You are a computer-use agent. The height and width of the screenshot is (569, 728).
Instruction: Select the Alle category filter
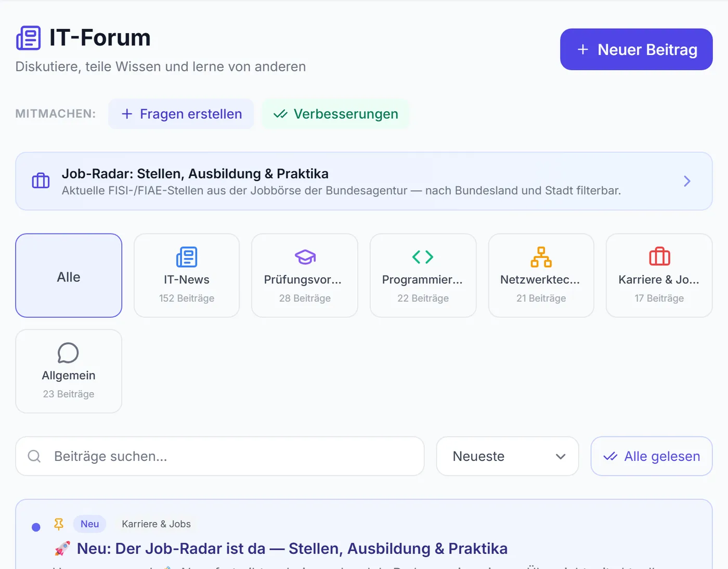(69, 276)
